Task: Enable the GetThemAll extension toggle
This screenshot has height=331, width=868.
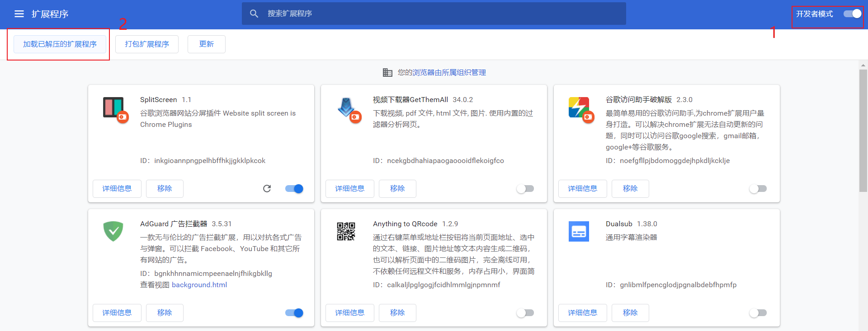Action: pyautogui.click(x=525, y=189)
